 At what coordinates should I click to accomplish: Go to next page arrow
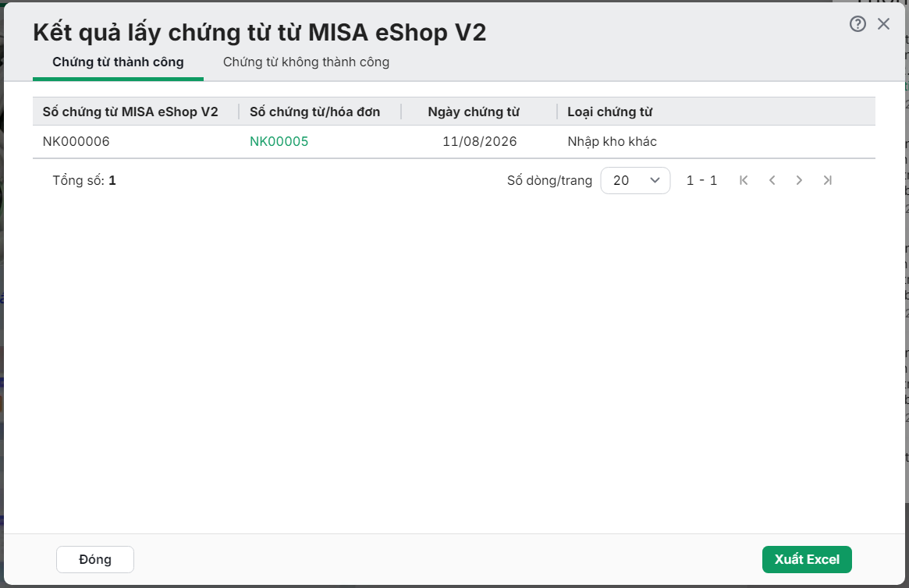tap(800, 180)
